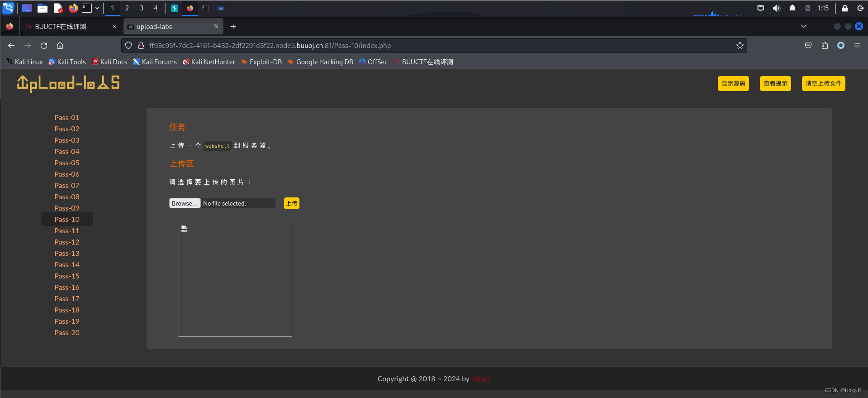Open terminal emulator panel icon

click(87, 8)
